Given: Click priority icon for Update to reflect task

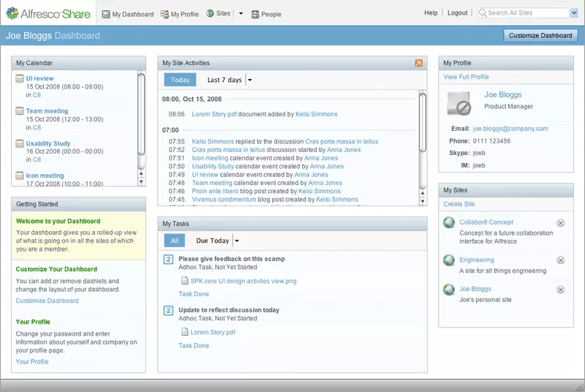Looking at the screenshot, I should coord(168,310).
